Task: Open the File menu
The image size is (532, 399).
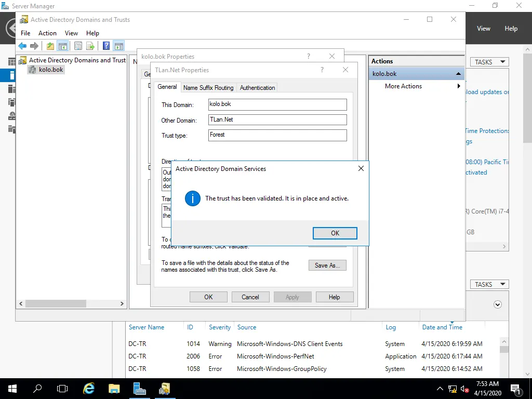Action: 25,33
